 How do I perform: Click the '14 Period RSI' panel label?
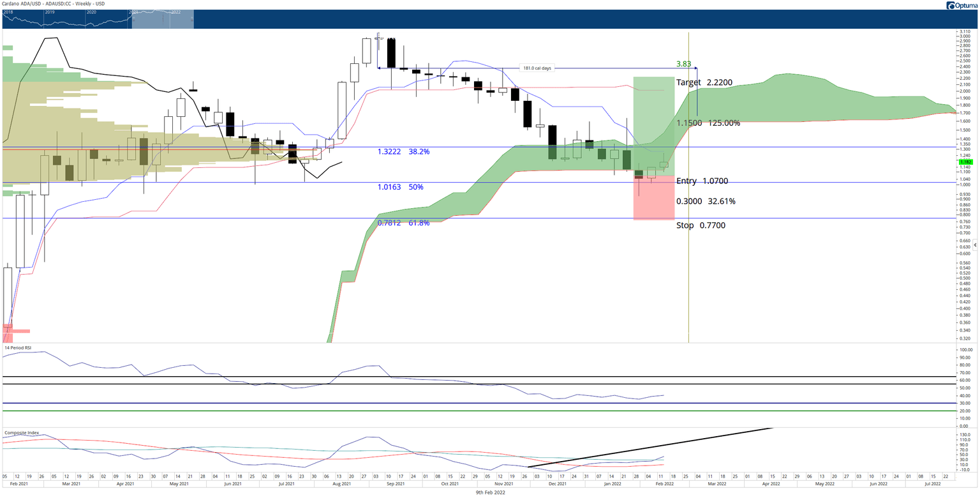click(x=17, y=348)
